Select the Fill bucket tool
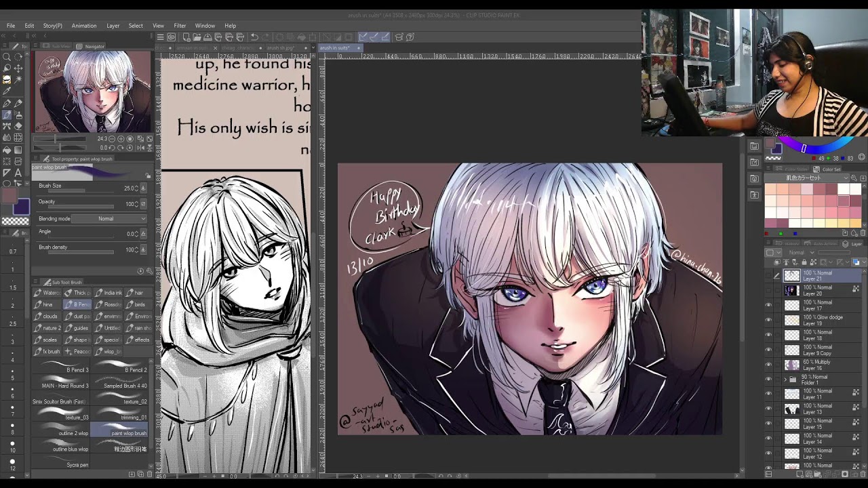Viewport: 868px width, 488px height. (7, 150)
